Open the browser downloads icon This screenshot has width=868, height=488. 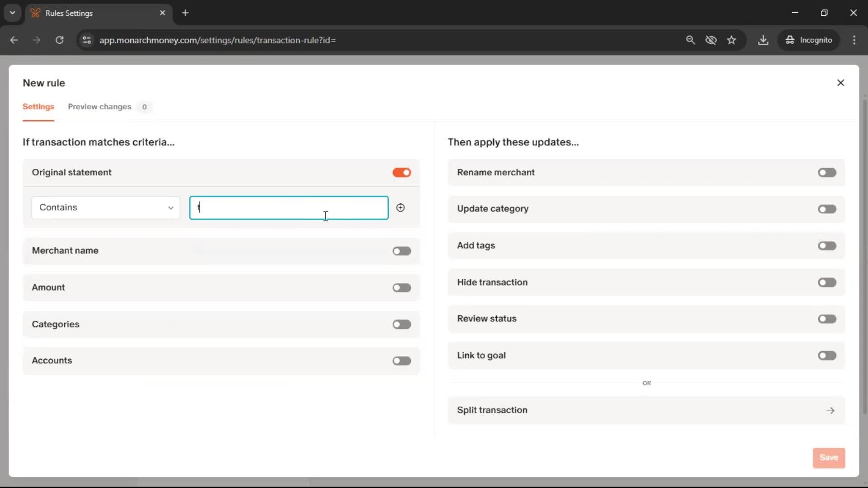pyautogui.click(x=763, y=40)
